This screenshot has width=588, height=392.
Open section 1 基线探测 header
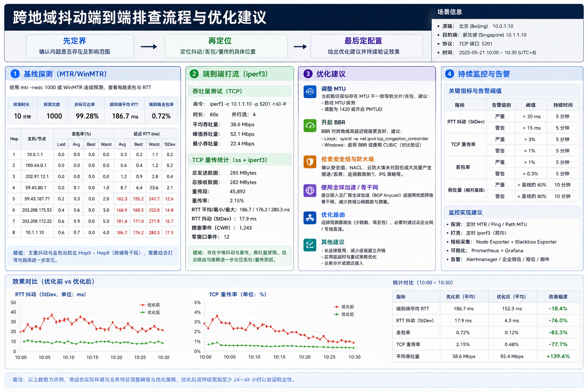click(x=93, y=74)
